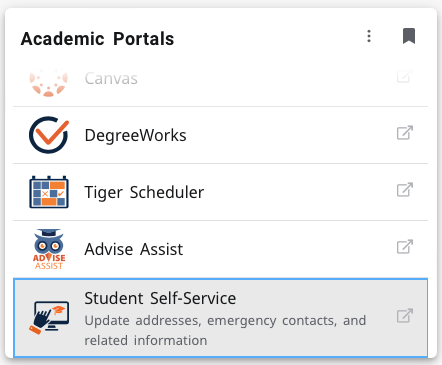This screenshot has height=365, width=442.
Task: Click the Tiger Scheduler calendar icon
Action: (x=49, y=192)
